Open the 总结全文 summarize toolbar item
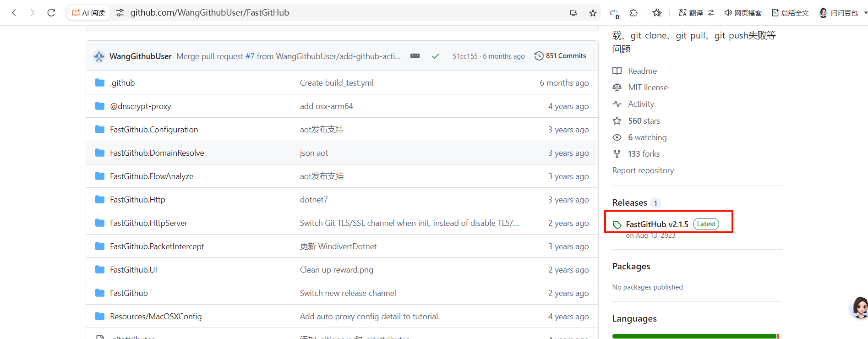Image resolution: width=868 pixels, height=339 pixels. point(790,13)
